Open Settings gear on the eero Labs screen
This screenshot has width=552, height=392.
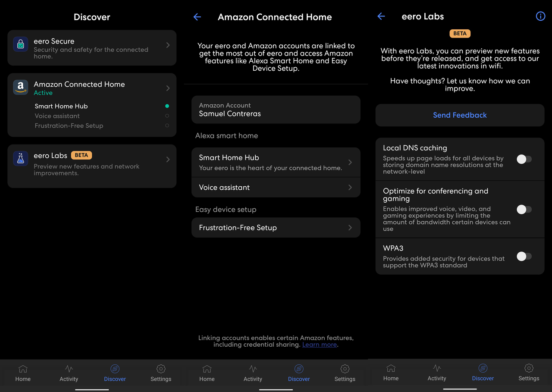pos(529,368)
